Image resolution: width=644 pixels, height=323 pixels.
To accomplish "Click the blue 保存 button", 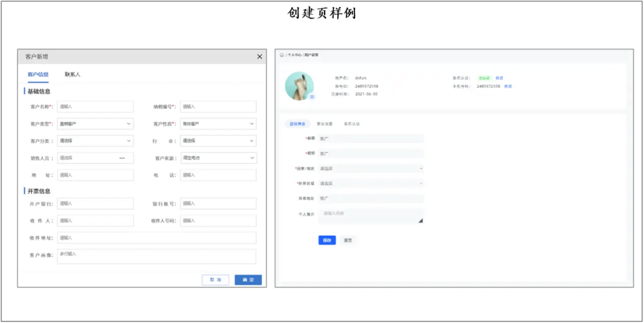I will (x=327, y=240).
